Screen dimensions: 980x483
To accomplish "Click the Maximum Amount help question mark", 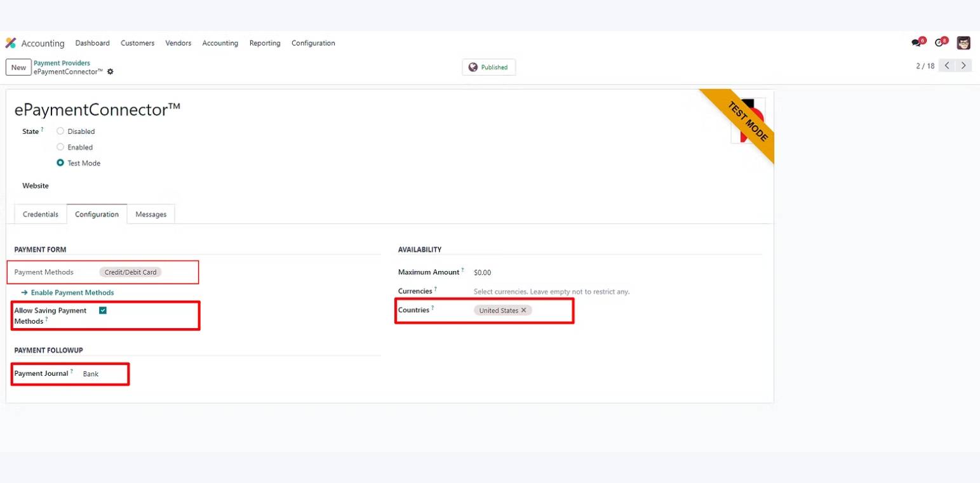I will (462, 270).
